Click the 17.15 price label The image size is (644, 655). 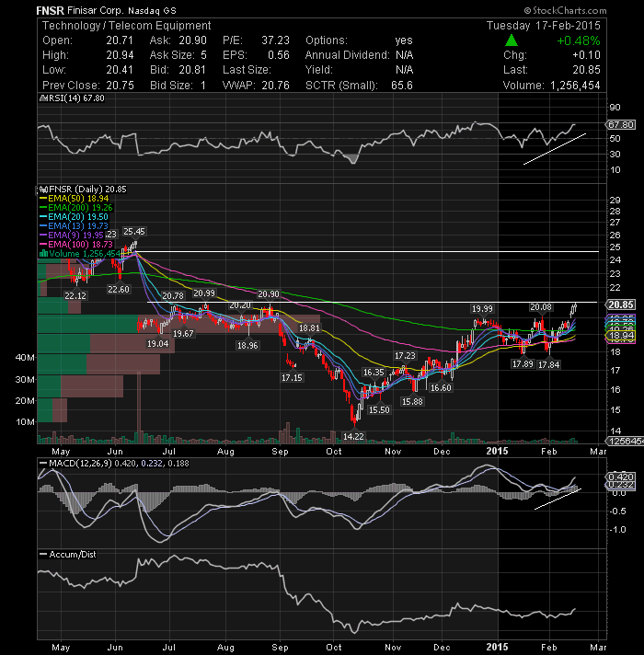click(292, 377)
